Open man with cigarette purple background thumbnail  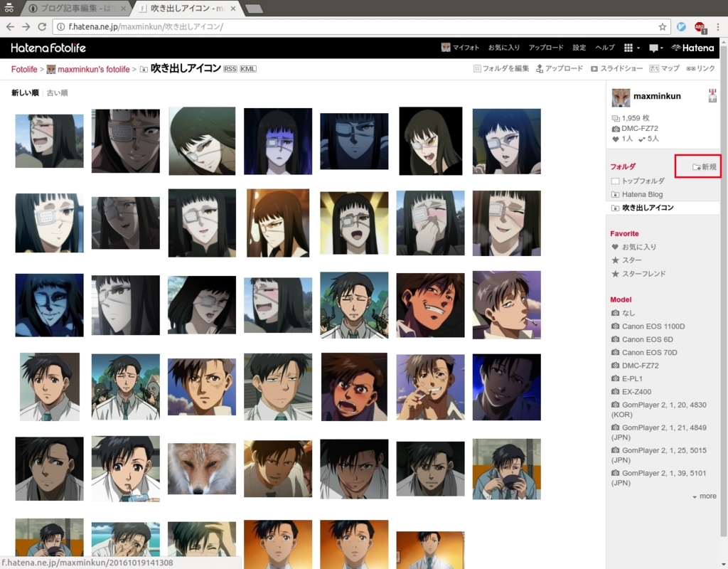pos(506,305)
